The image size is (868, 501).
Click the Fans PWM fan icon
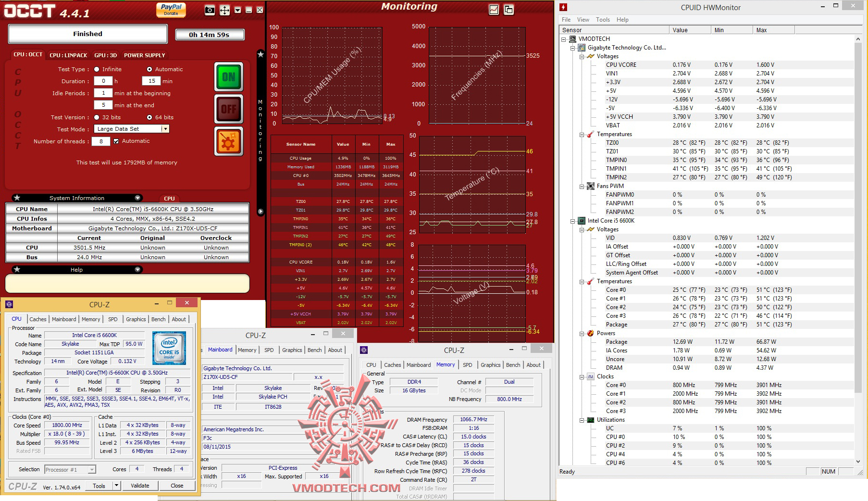tap(591, 186)
